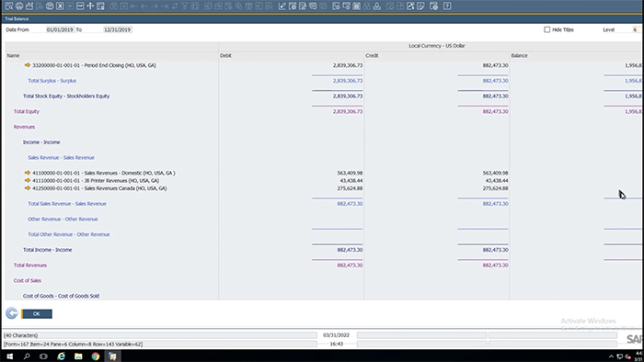Open Form Settings pencil icon

pyautogui.click(x=282, y=6)
